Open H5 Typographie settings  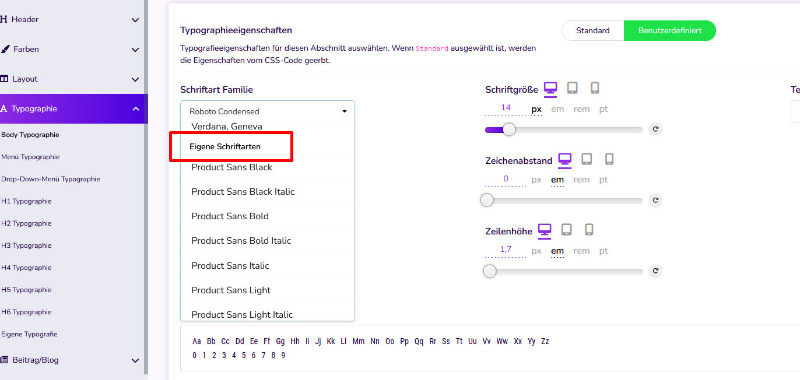click(x=27, y=290)
